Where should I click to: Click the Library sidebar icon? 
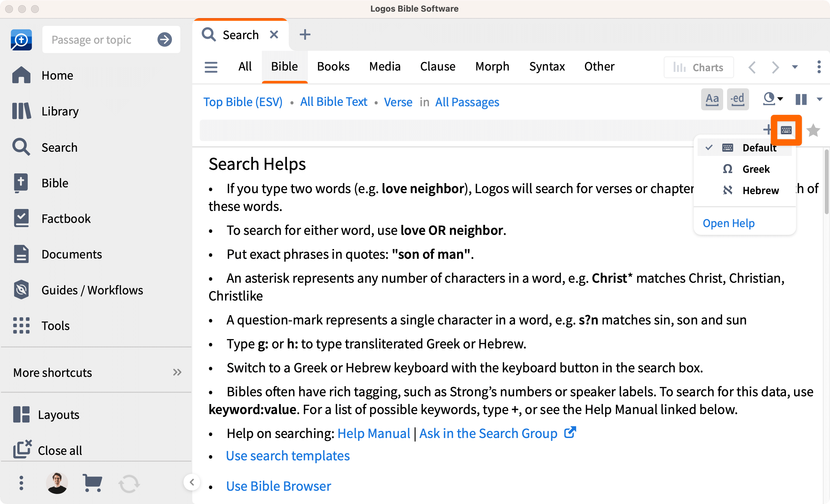click(22, 111)
